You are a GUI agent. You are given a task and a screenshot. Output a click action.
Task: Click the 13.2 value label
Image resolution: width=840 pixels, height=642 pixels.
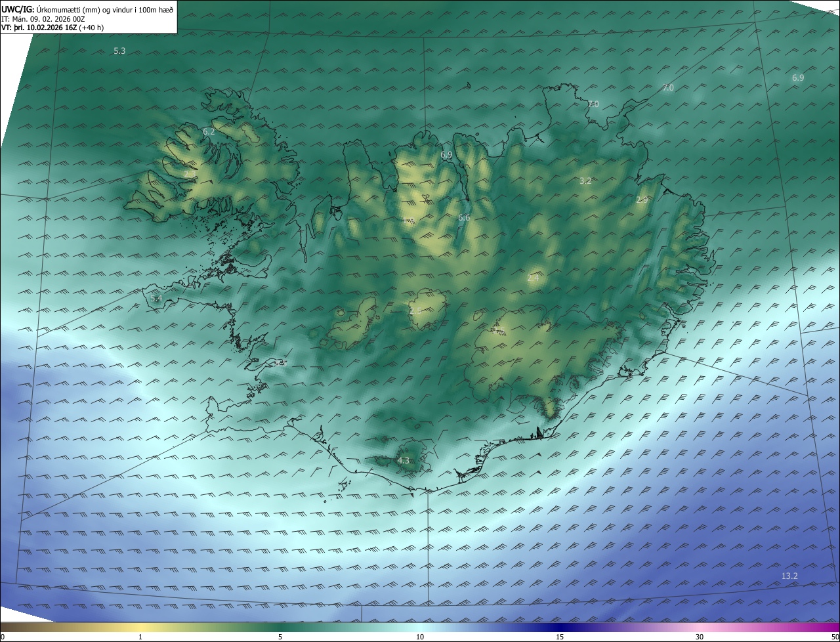tap(789, 576)
